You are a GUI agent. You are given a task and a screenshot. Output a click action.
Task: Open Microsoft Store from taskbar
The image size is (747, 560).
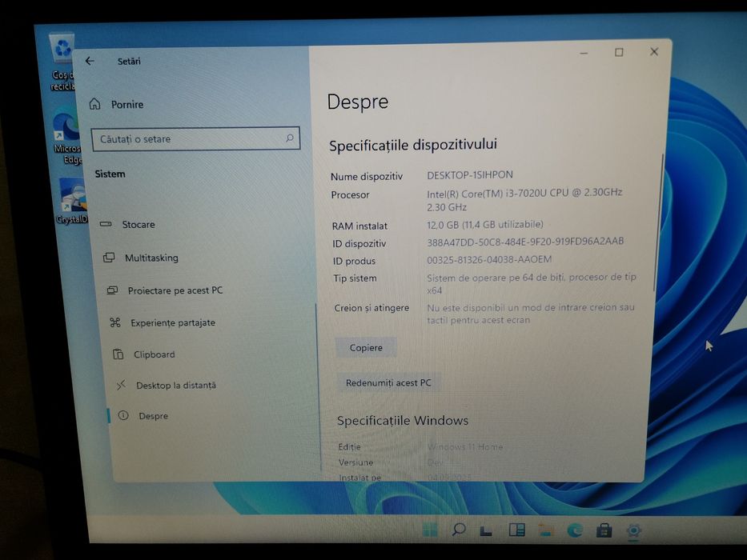[x=604, y=530]
